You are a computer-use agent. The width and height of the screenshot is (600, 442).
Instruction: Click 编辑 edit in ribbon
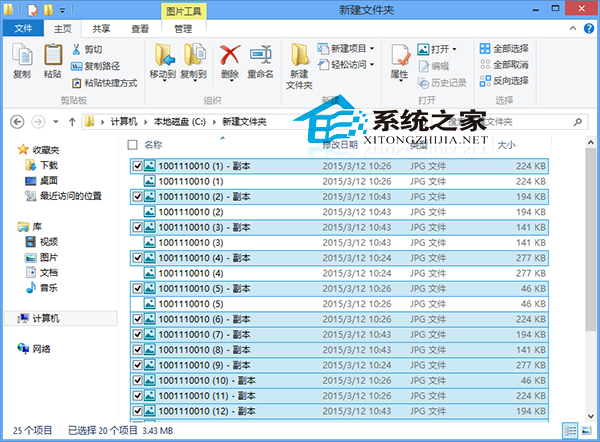[x=434, y=66]
